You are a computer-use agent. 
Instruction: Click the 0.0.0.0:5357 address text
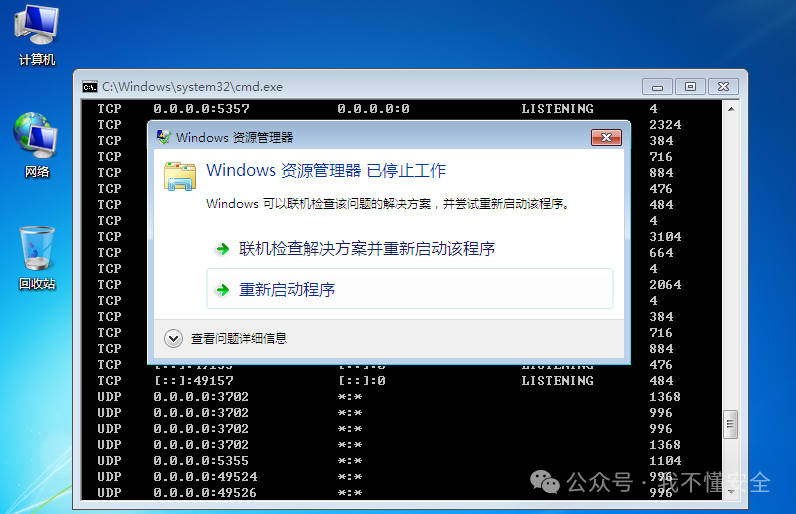pos(202,109)
